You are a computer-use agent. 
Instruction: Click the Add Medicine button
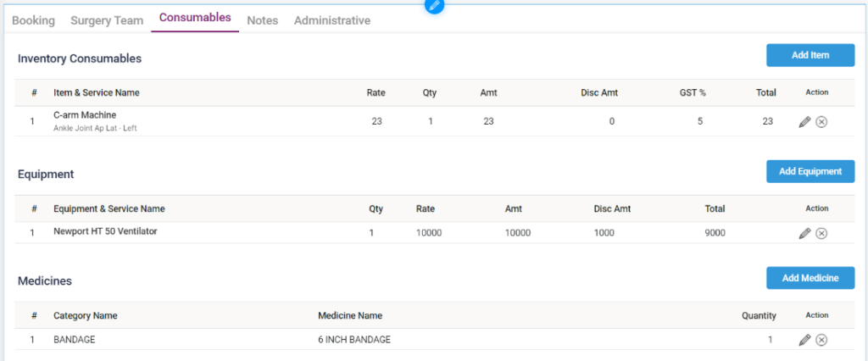(x=810, y=278)
